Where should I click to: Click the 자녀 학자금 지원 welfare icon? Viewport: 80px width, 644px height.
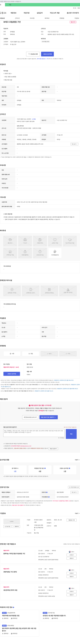point(70,241)
